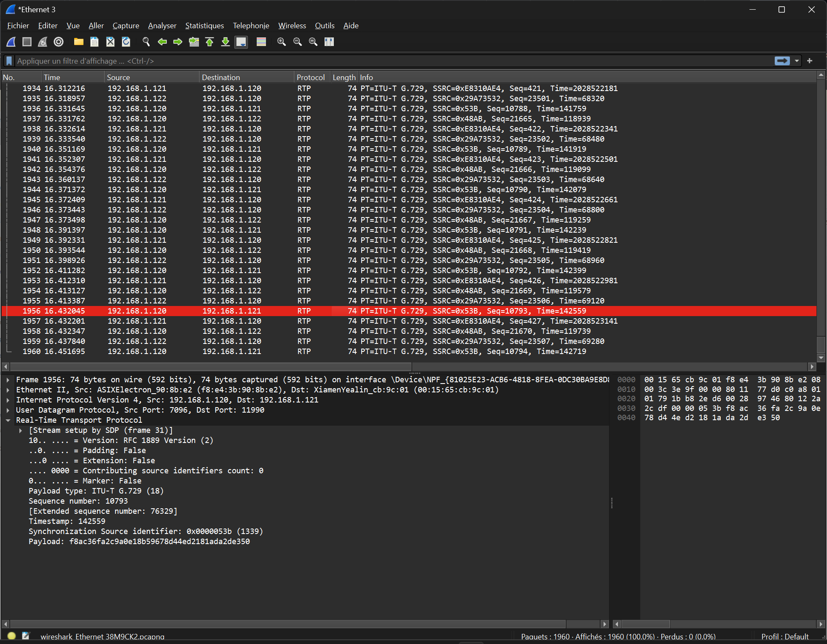Click the packet details horizontal scrollbar
The image size is (827, 644).
[288, 624]
